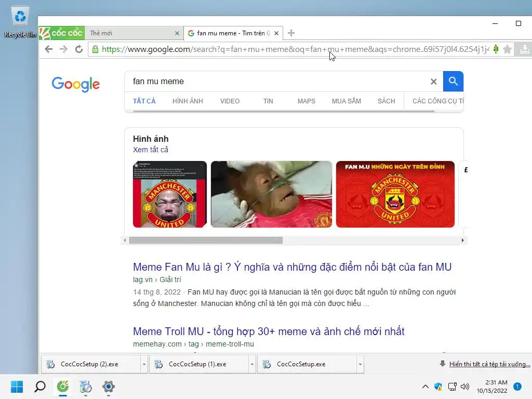Image resolution: width=532 pixels, height=399 pixels.
Task: Click Windows Security tray icon
Action: [438, 387]
